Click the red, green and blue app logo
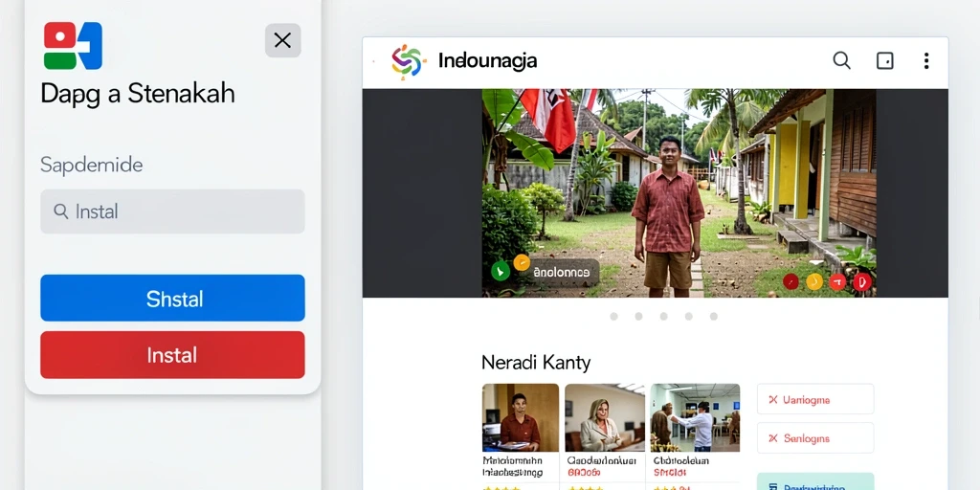This screenshot has height=490, width=980. tap(73, 46)
